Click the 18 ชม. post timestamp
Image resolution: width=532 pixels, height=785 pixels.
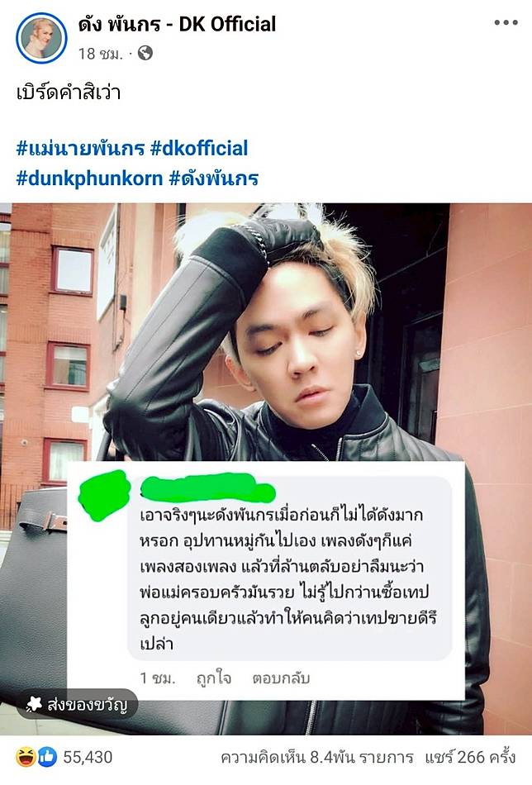(100, 54)
